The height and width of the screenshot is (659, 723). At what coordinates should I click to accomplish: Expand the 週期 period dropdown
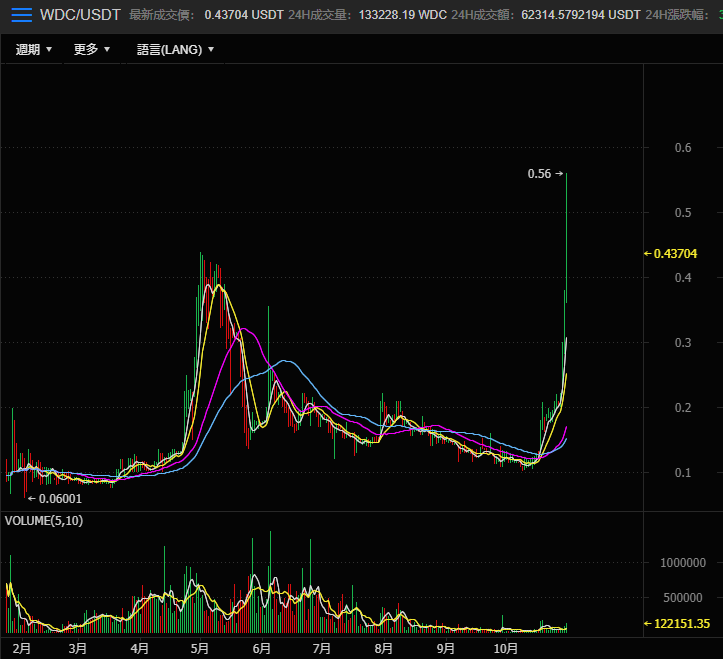pos(34,49)
